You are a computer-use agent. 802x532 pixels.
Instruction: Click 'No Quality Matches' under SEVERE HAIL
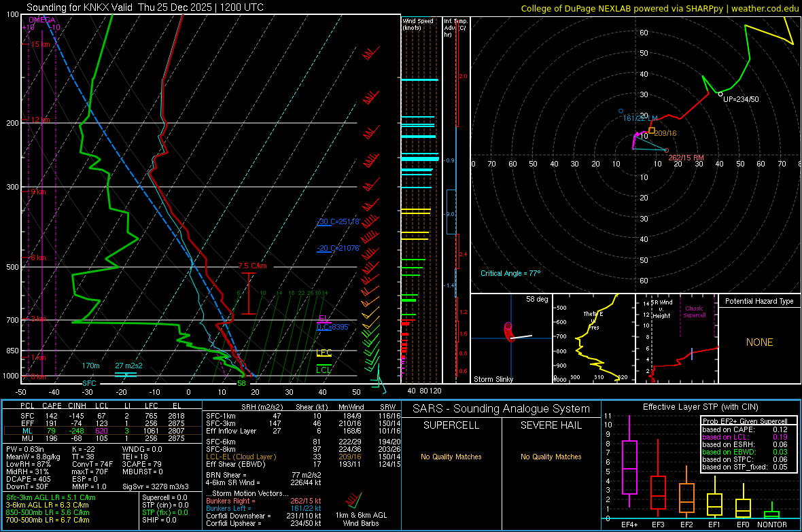click(551, 457)
